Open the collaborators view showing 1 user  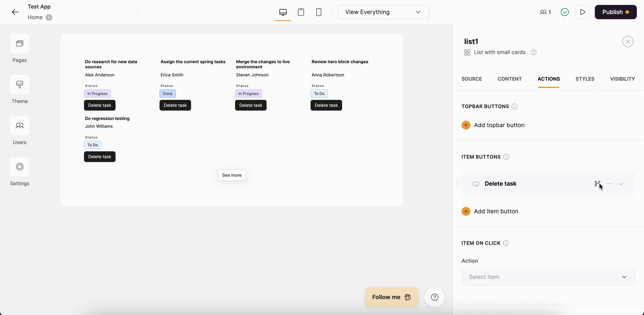(x=545, y=12)
